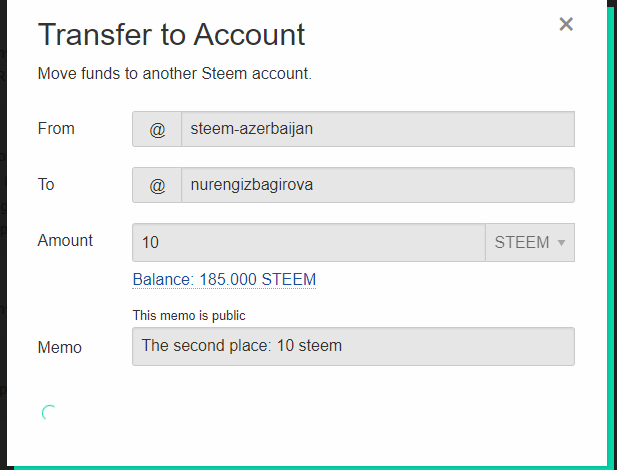Screen dimensions: 617x470
Task: Click the @ symbol beside the From field
Action: (x=157, y=130)
